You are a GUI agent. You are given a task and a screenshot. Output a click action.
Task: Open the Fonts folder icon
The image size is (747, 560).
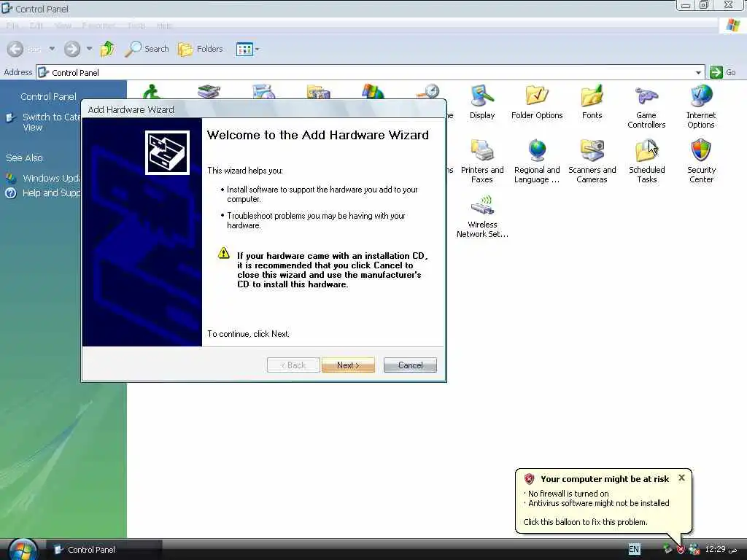pyautogui.click(x=592, y=102)
